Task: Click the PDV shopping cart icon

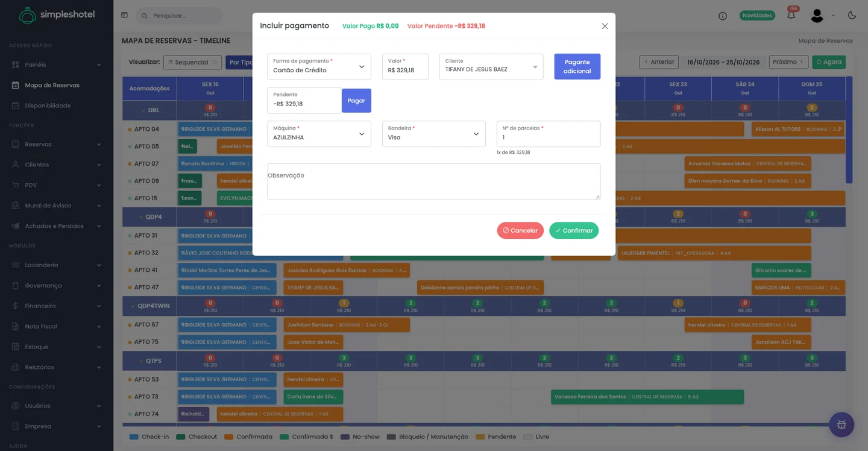Action: (16, 185)
